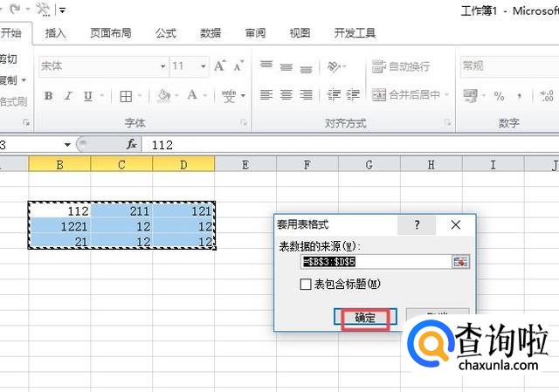This screenshot has height=392, width=559.
Task: Click collapse dialog range selector icon
Action: click(460, 262)
